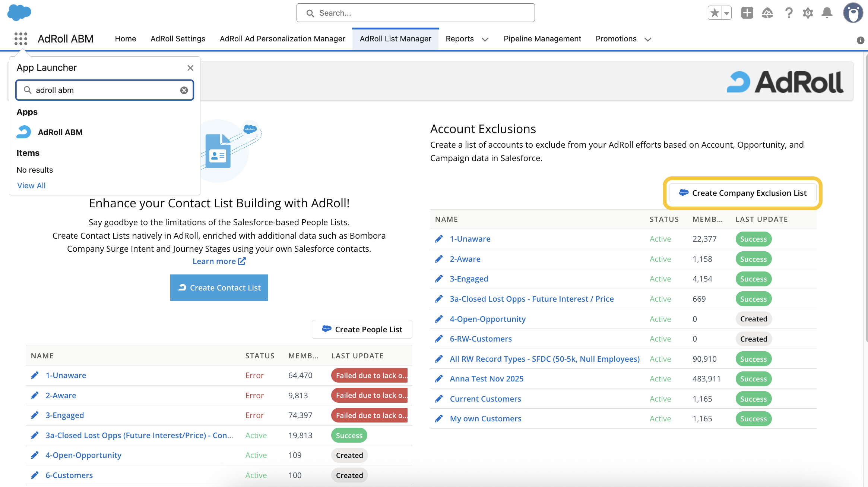Click pencil icon beside Anna Test Nov 2025
Screen dimensions: 868x487
(x=439, y=379)
